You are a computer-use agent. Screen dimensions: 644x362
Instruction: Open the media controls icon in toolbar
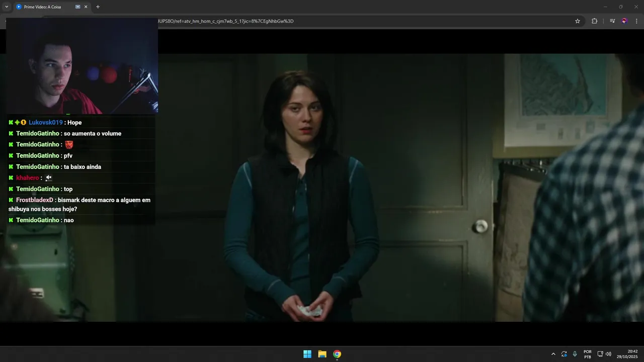pos(612,21)
